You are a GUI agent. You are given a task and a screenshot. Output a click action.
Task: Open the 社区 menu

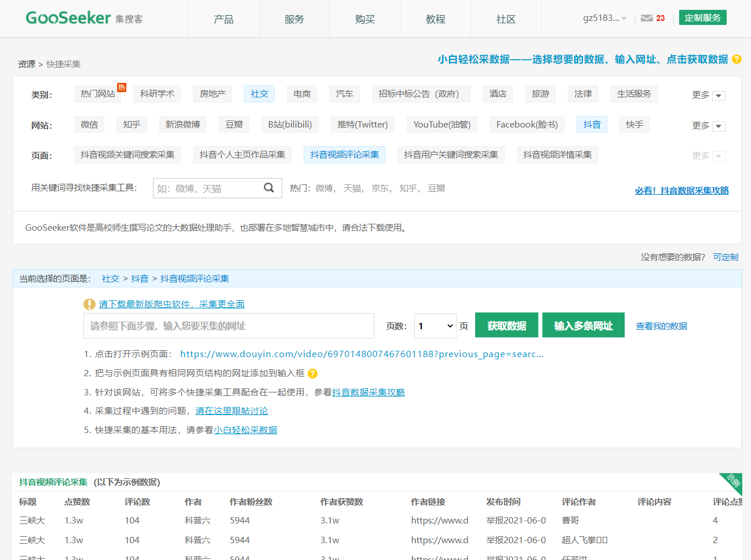point(506,19)
